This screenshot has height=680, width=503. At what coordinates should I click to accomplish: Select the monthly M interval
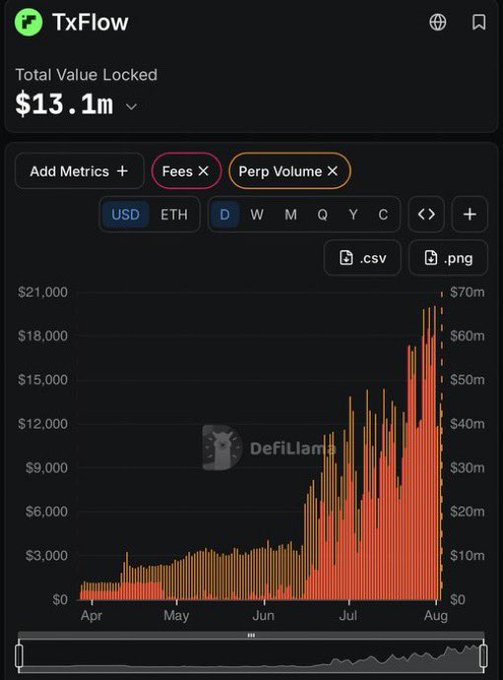click(291, 215)
